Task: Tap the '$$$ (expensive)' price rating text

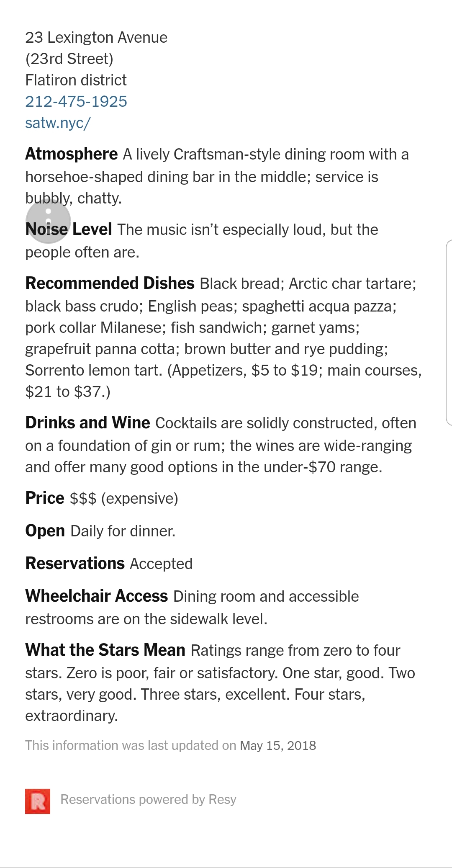Action: (x=124, y=499)
